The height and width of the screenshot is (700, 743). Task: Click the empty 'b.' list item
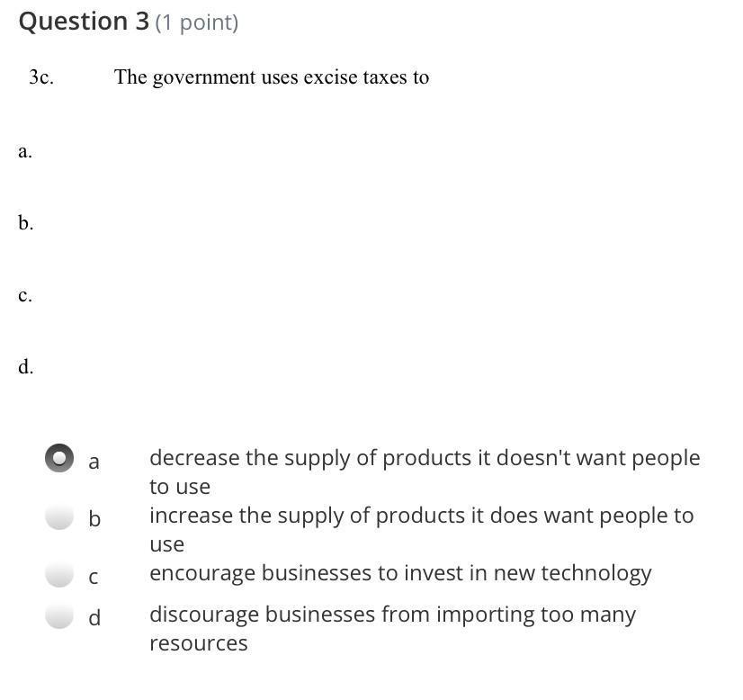point(25,223)
